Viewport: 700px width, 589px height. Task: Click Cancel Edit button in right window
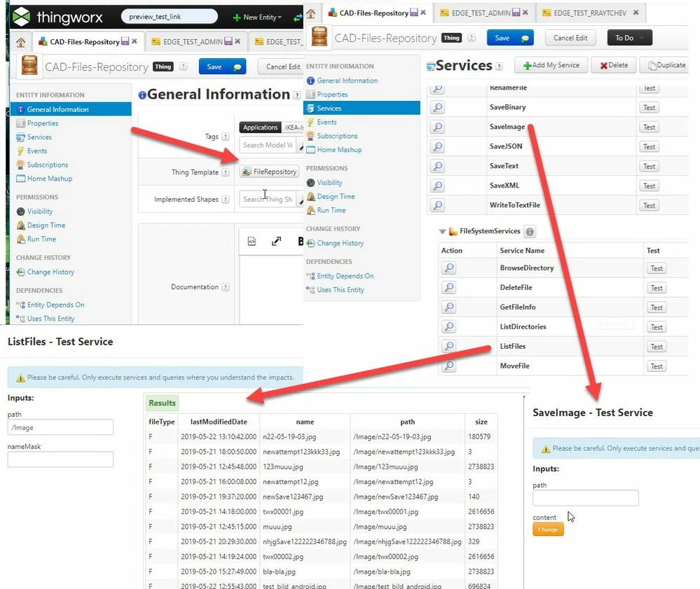coord(570,38)
